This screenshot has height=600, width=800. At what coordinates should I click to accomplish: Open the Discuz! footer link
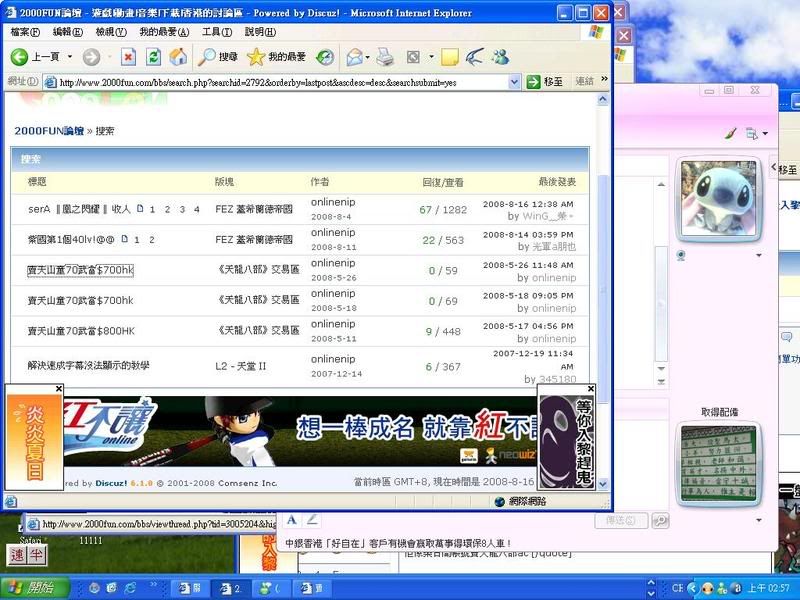tap(111, 483)
